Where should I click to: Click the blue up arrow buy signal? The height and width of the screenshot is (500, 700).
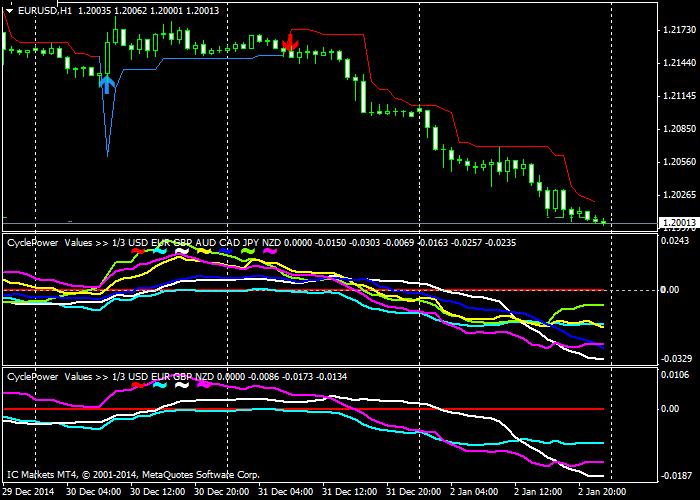pyautogui.click(x=107, y=83)
